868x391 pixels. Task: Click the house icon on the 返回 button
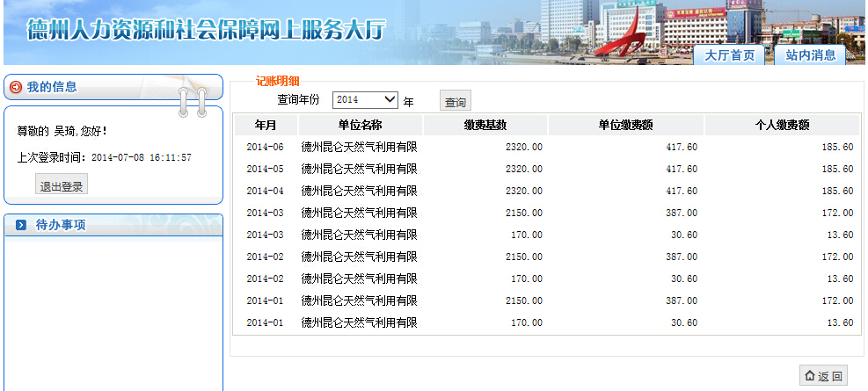pyautogui.click(x=809, y=375)
